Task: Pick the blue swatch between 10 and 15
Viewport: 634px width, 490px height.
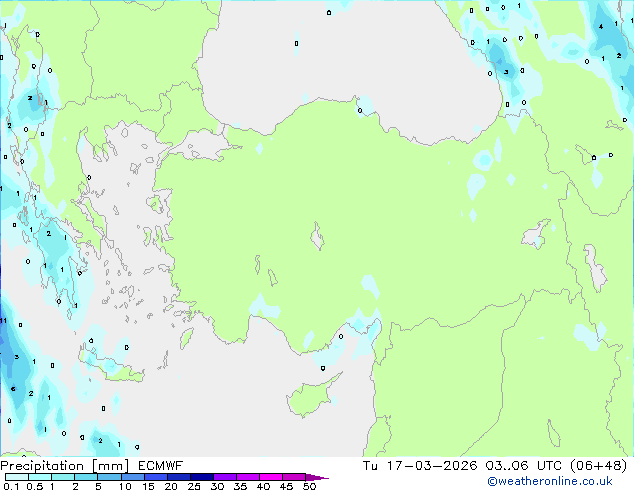Action: click(132, 477)
